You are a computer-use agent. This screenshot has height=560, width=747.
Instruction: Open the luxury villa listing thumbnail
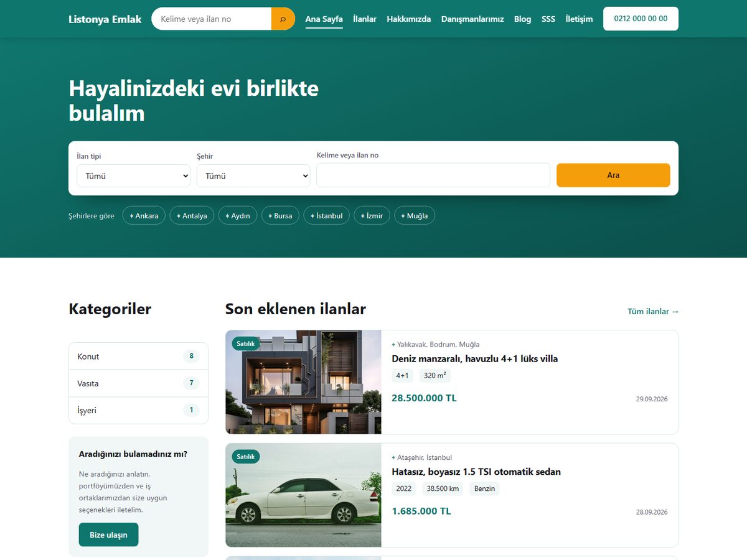point(304,382)
